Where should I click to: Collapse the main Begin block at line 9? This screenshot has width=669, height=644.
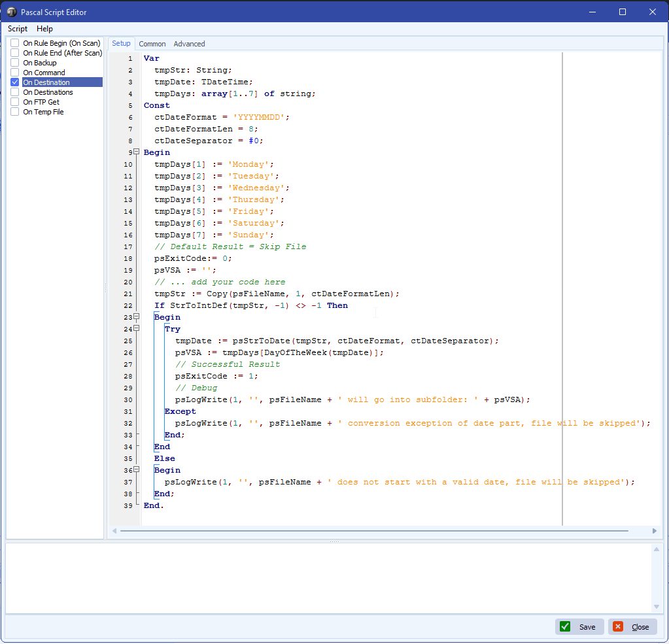tap(137, 152)
